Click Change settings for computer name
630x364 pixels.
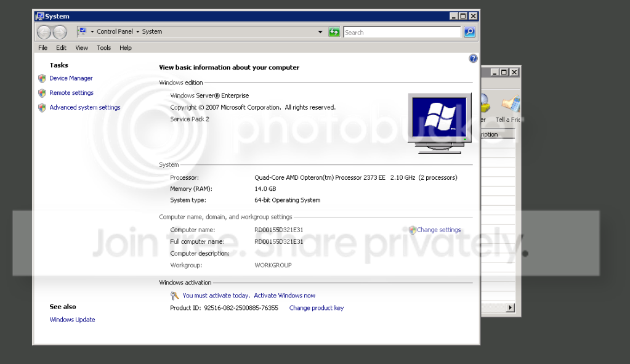(438, 230)
